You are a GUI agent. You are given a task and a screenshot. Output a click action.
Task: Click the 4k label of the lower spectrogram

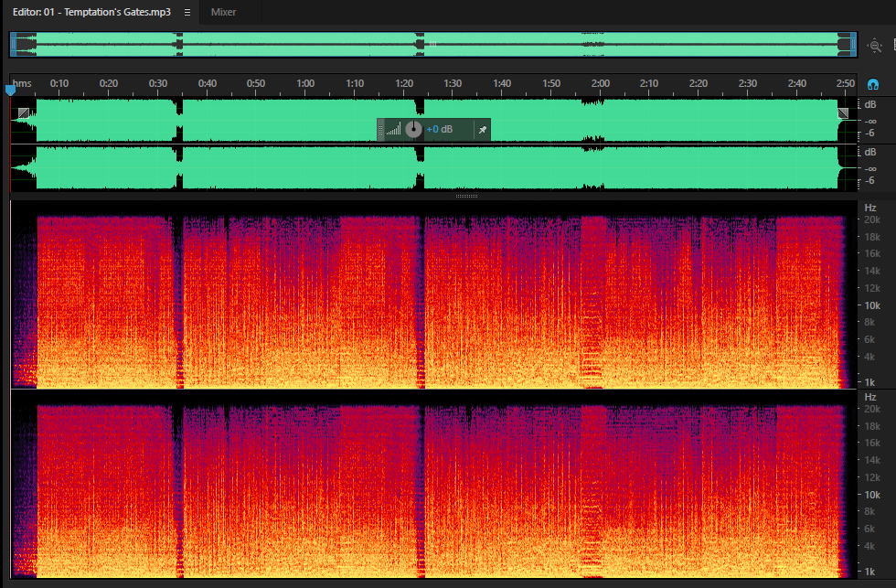pos(869,546)
